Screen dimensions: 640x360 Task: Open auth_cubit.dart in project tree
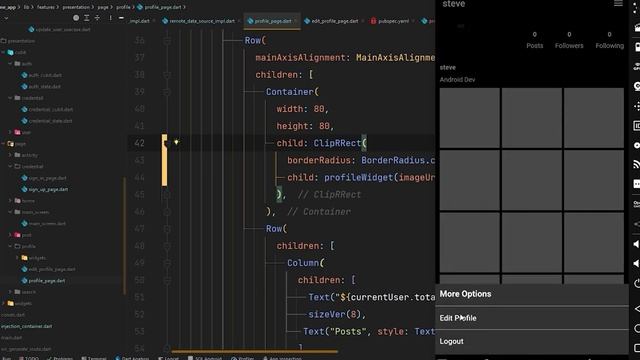[41, 75]
